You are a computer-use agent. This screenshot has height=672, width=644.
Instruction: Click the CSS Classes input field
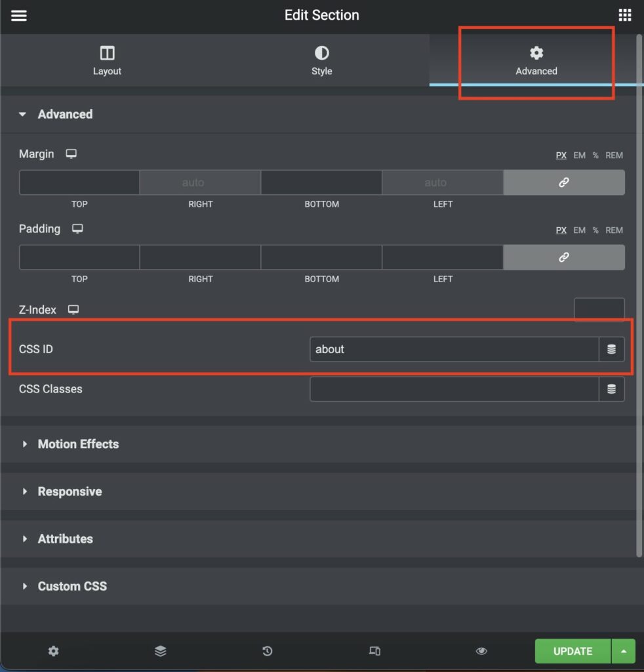(x=454, y=388)
